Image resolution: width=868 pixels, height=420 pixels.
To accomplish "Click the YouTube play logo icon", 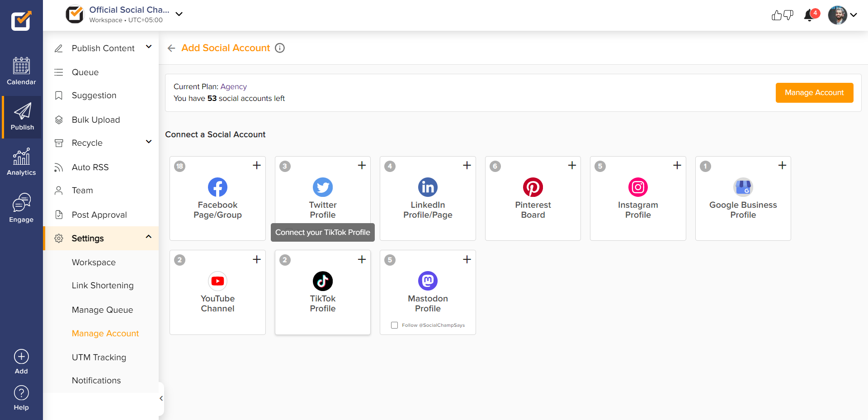I will tap(217, 281).
